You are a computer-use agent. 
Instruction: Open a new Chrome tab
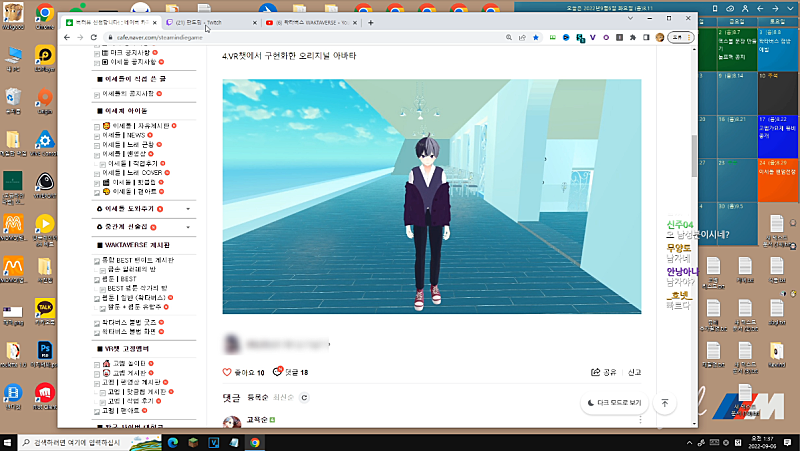coord(371,22)
